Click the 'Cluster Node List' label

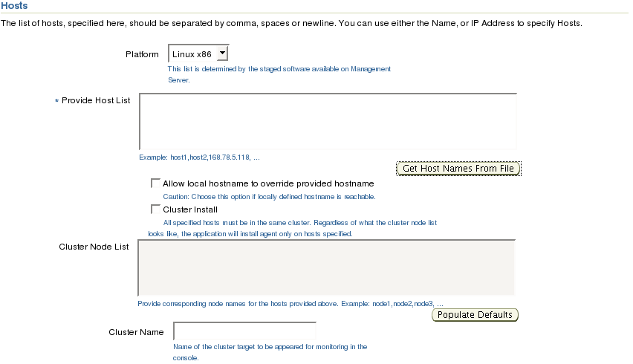[94, 247]
